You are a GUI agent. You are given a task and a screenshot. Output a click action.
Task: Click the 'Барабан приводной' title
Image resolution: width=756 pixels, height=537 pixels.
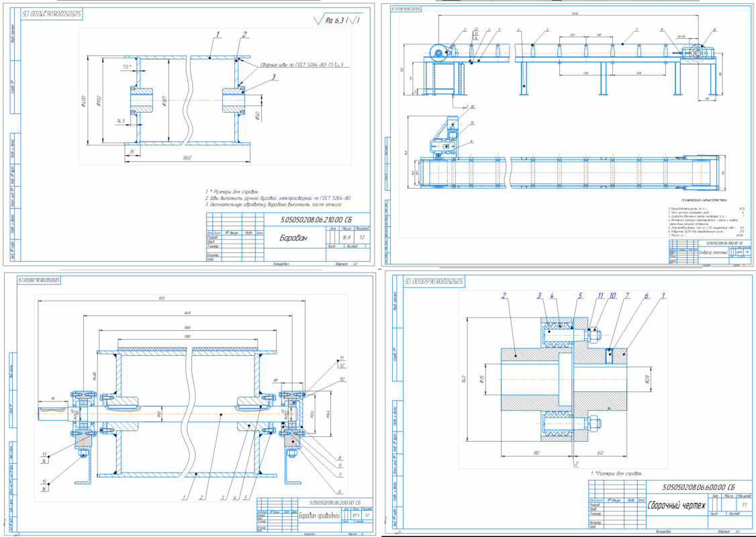point(319,516)
